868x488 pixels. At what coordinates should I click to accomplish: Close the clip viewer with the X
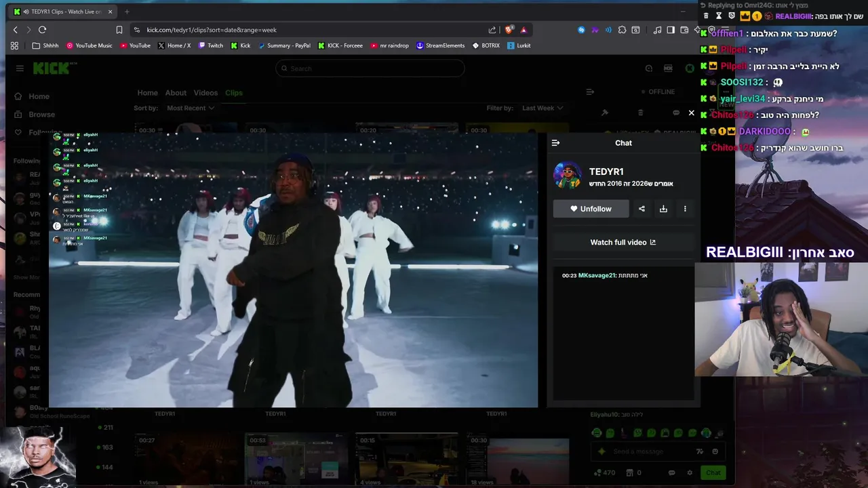click(x=691, y=113)
